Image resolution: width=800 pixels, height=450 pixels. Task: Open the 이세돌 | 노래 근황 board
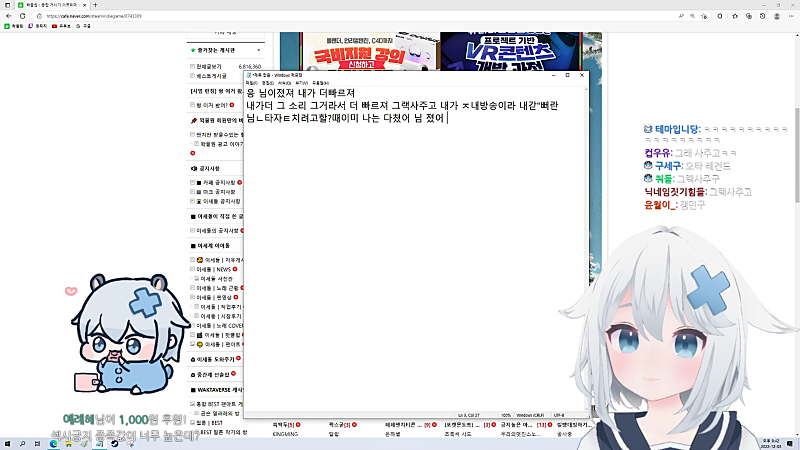tap(218, 288)
